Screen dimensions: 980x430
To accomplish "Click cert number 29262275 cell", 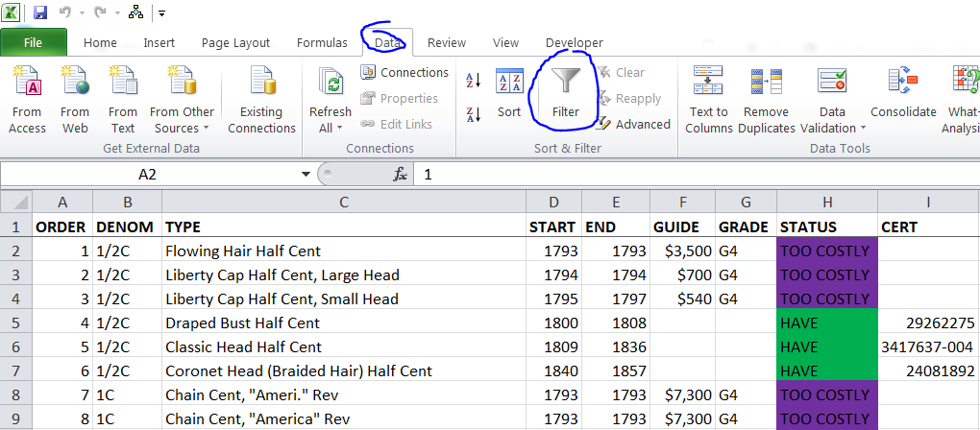I will [x=928, y=322].
